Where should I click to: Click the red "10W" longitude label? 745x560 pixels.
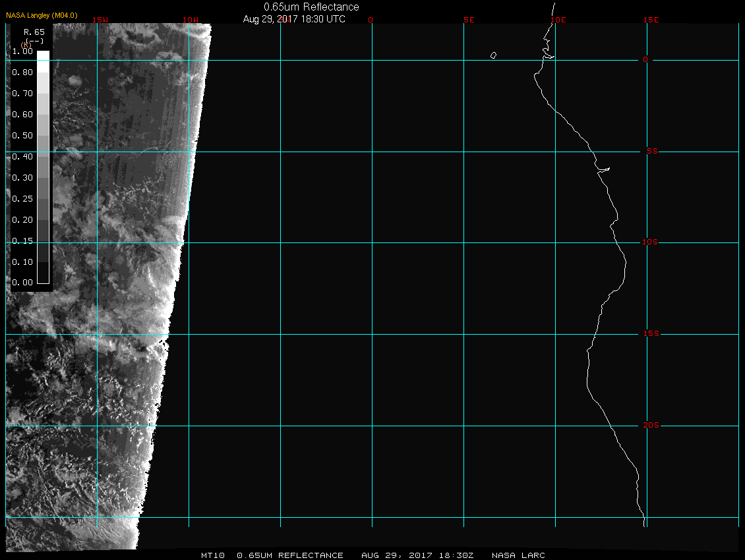click(x=191, y=20)
